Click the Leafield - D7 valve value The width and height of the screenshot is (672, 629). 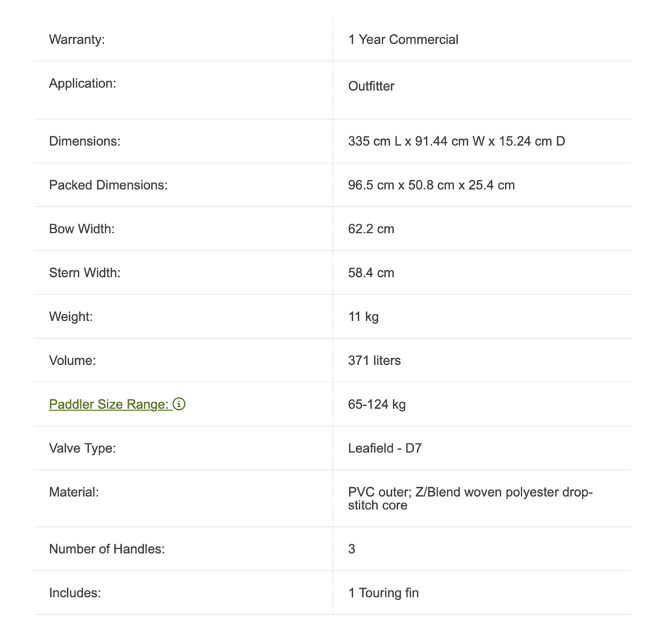coord(385,448)
